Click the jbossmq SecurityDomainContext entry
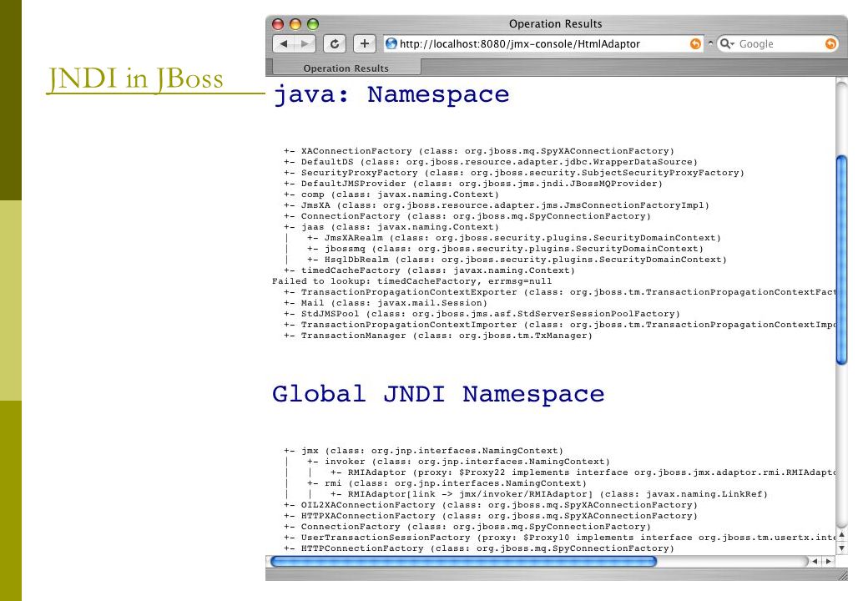The width and height of the screenshot is (868, 601). point(505,249)
